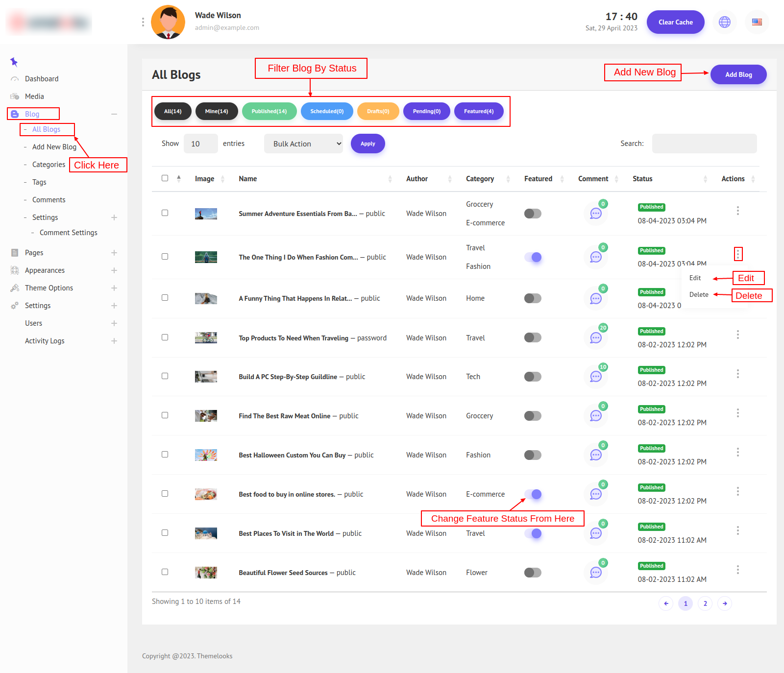Open the Bulk Action dropdown

(x=303, y=144)
